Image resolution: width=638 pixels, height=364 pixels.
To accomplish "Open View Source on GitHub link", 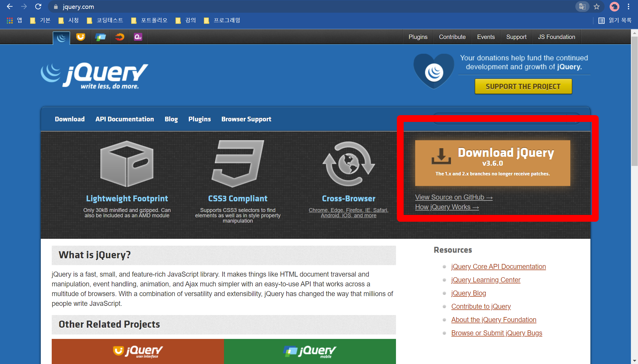I will (454, 197).
